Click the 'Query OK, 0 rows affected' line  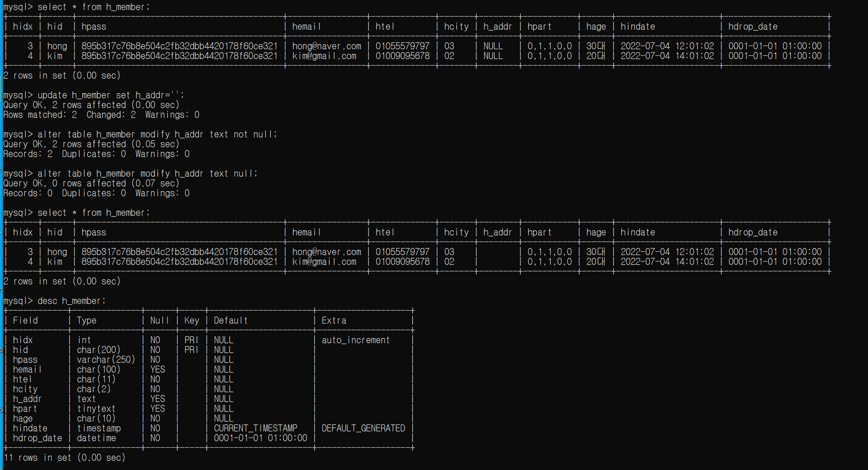tap(91, 183)
